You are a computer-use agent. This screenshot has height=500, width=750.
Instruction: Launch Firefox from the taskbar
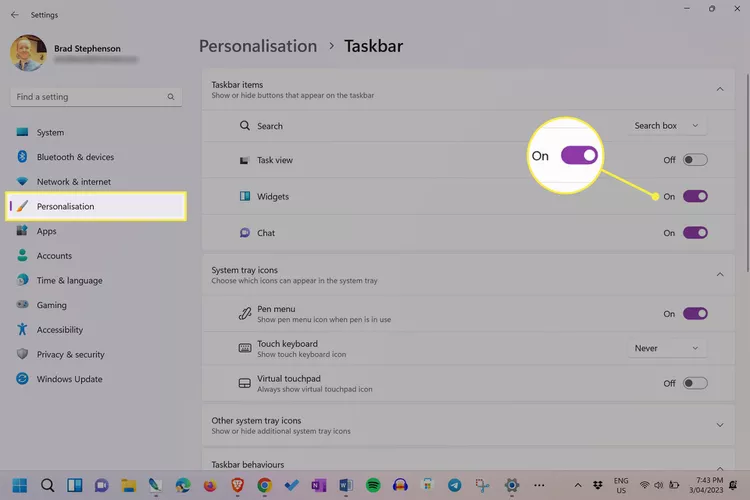tap(210, 485)
